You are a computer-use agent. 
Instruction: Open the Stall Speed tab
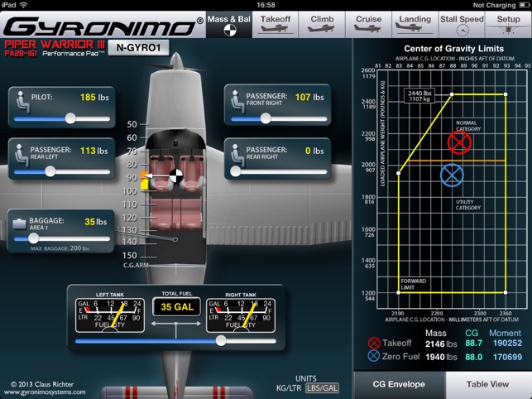[462, 25]
